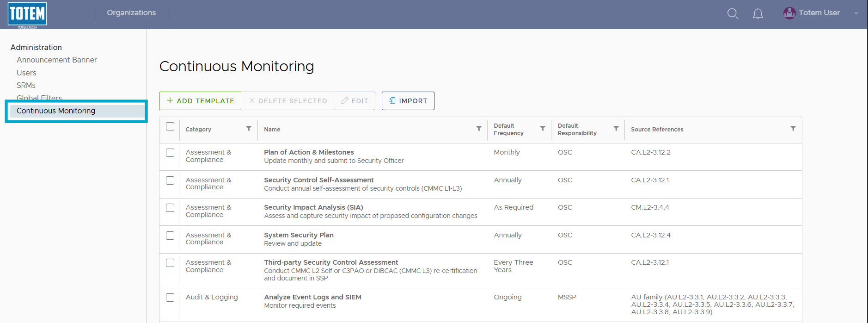Viewport: 868px width, 323px height.
Task: Click the Edit button
Action: point(355,101)
